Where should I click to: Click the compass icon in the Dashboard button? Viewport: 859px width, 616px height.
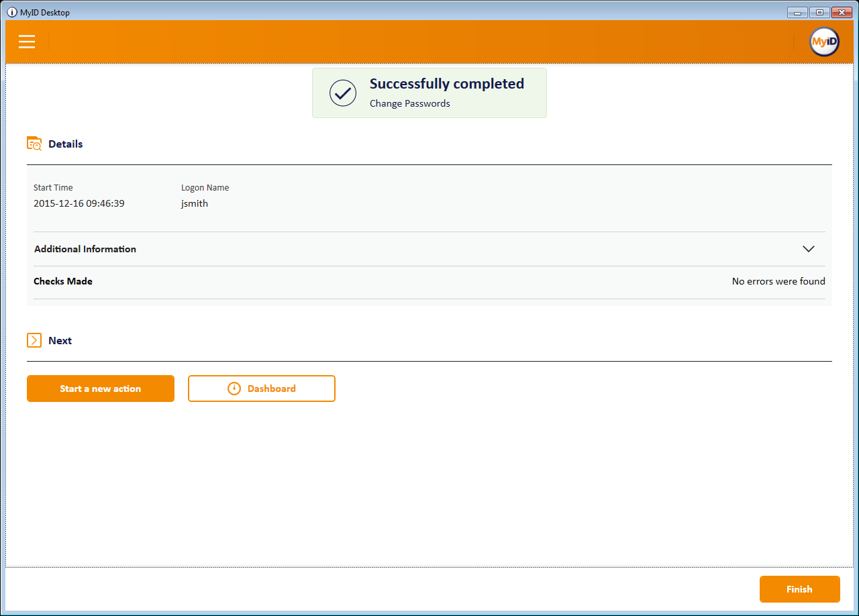click(x=234, y=389)
